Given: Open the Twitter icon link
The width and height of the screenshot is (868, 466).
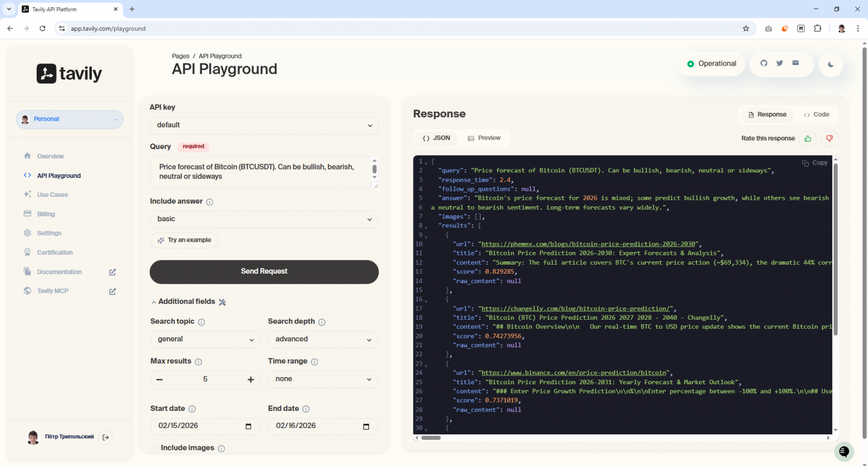Looking at the screenshot, I should point(780,63).
